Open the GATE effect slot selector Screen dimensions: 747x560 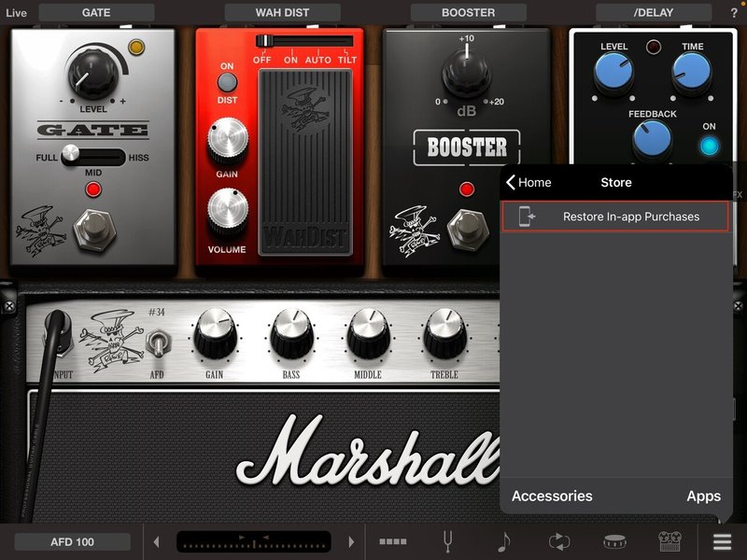[96, 12]
